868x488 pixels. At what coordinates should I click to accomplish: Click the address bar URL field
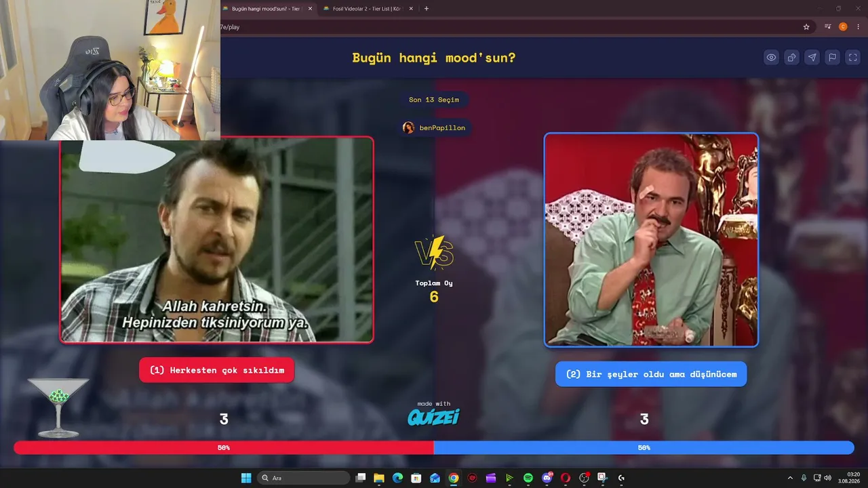pos(509,27)
